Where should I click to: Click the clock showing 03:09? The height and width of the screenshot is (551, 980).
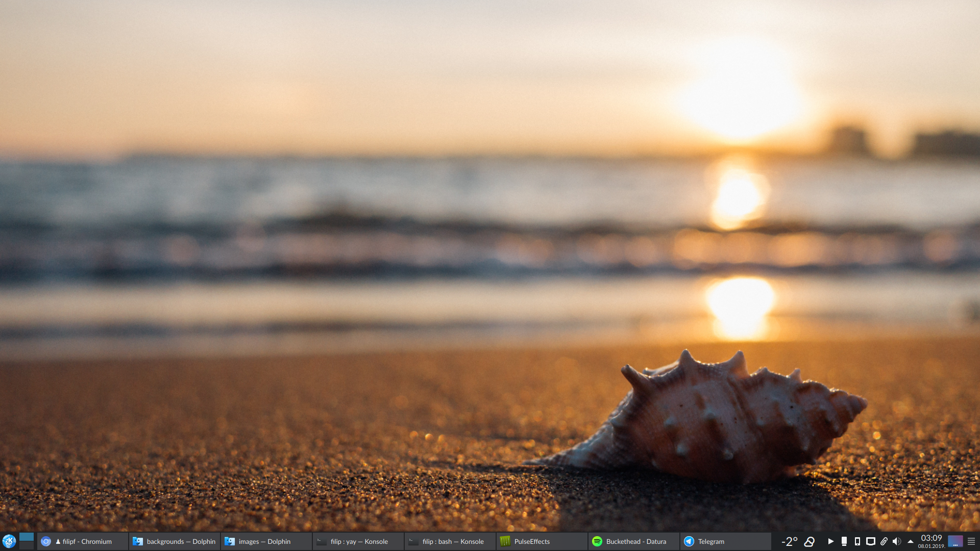(931, 538)
